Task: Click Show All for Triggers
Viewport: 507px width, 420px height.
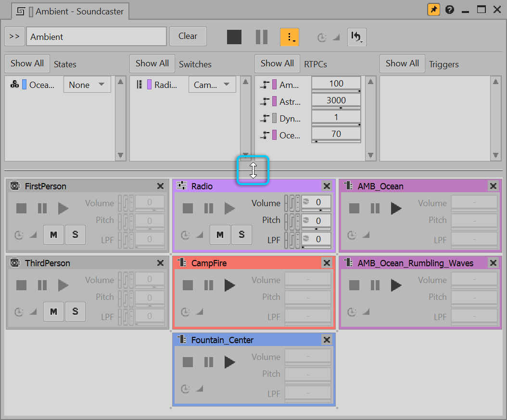Action: click(402, 63)
